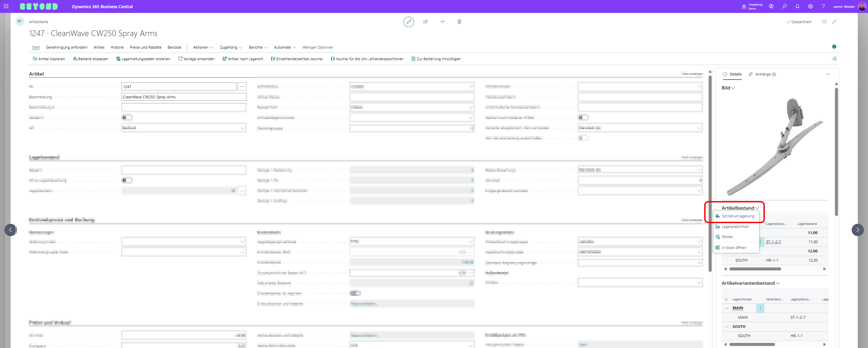Click the app launcher grid icon

click(x=6, y=6)
